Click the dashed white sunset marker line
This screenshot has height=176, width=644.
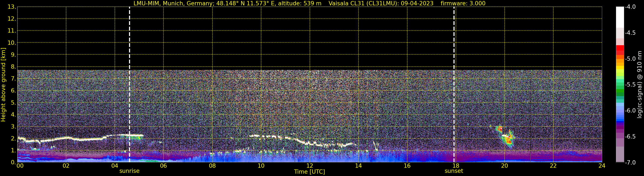(454, 85)
